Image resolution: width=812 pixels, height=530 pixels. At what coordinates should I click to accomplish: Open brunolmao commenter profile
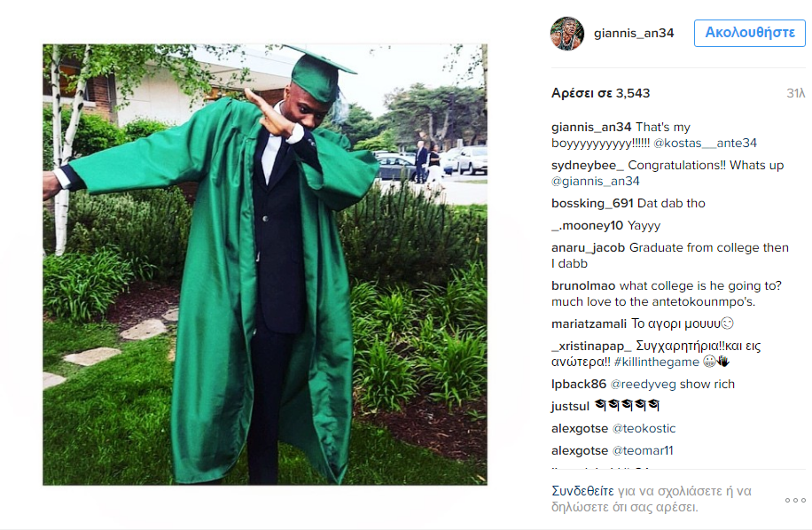coord(583,285)
